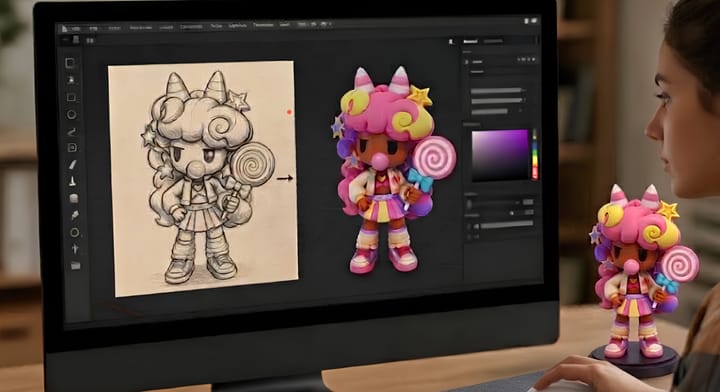Select the diagonal brush tool

(x=73, y=164)
